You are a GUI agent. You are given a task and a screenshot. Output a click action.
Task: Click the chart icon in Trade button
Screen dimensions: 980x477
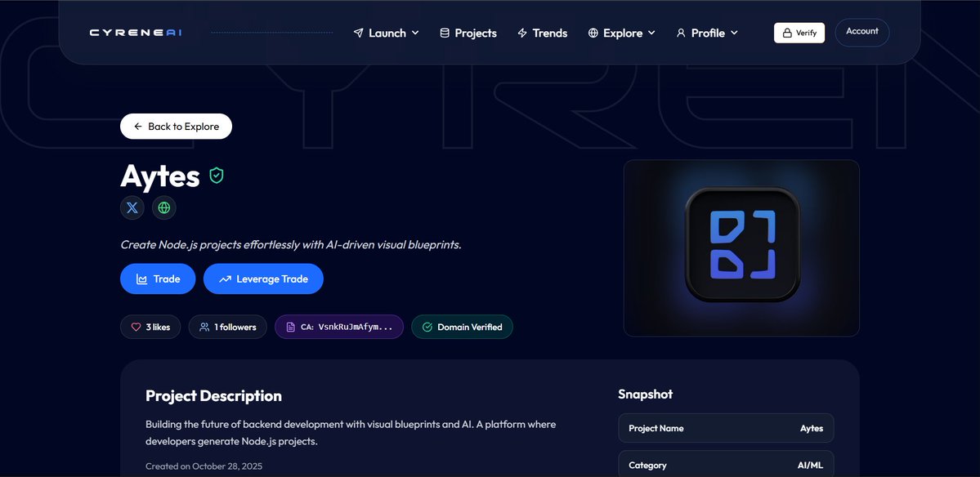point(142,279)
